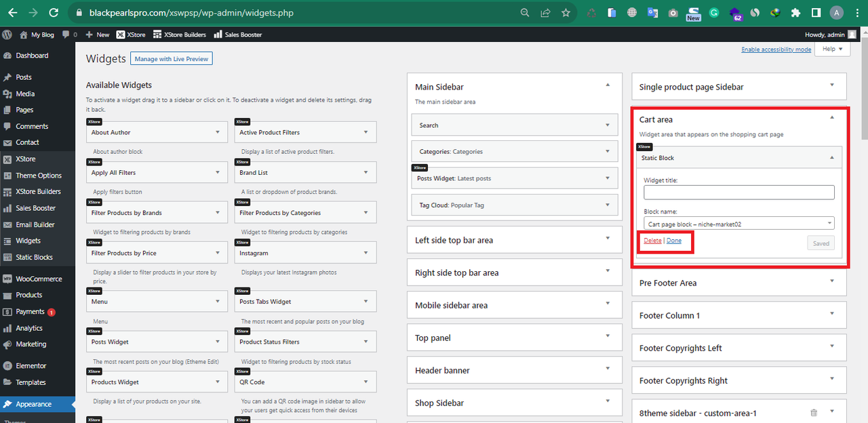This screenshot has width=868, height=423.
Task: Open XStore Builders in admin bar
Action: (180, 35)
